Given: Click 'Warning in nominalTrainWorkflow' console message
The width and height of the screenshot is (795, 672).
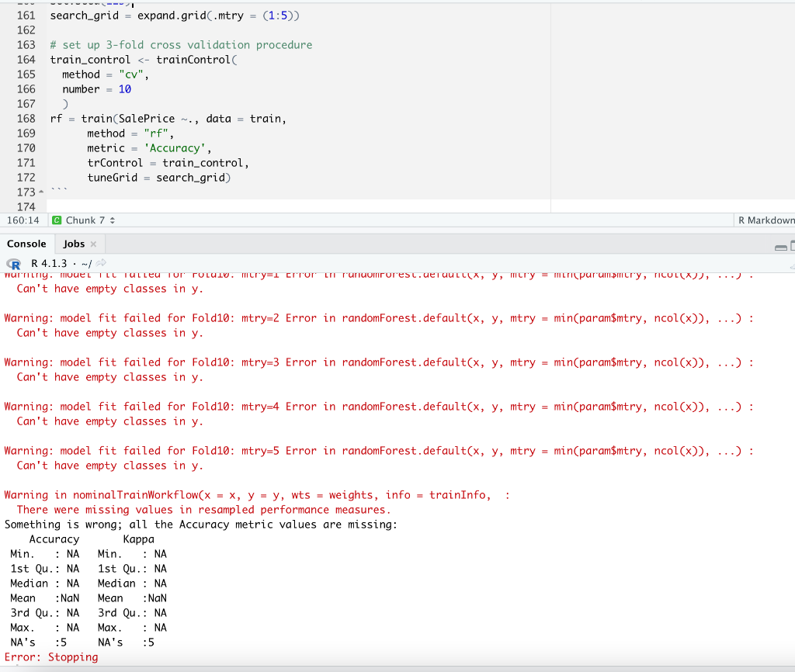Looking at the screenshot, I should [x=256, y=495].
